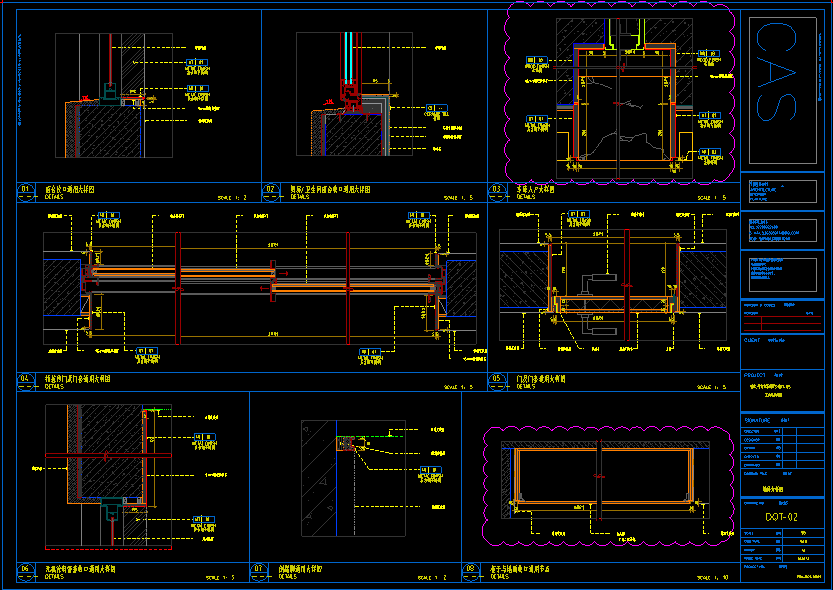Click the 02 detail number bubble
This screenshot has width=833, height=590.
(x=270, y=190)
